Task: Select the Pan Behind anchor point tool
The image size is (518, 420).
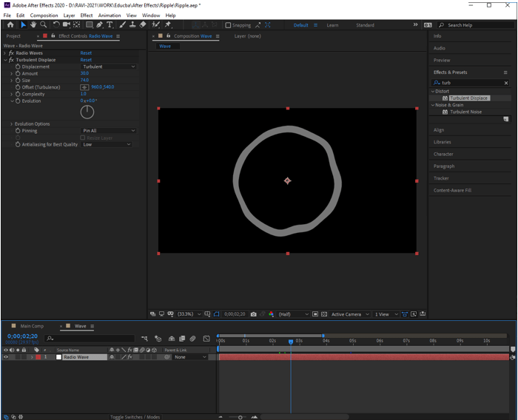Action: click(x=77, y=24)
